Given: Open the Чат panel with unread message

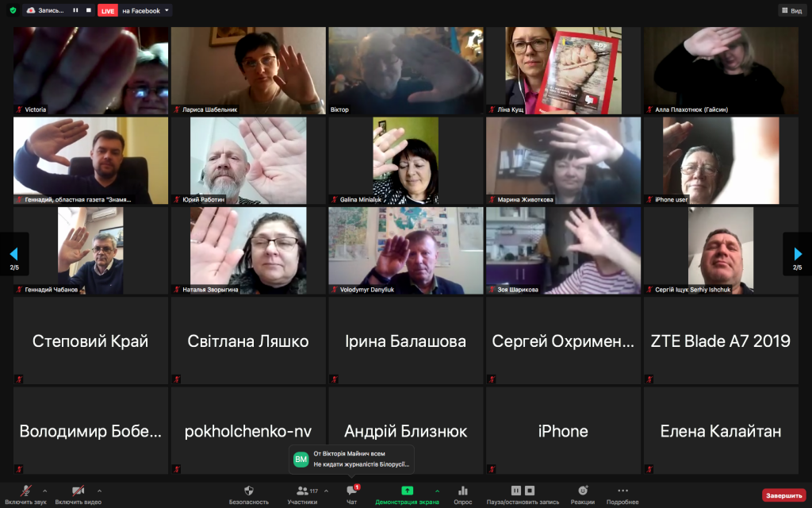Looking at the screenshot, I should click(352, 495).
